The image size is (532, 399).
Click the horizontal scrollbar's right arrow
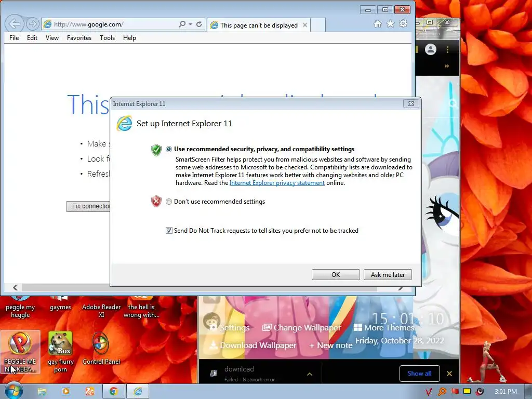tap(401, 288)
